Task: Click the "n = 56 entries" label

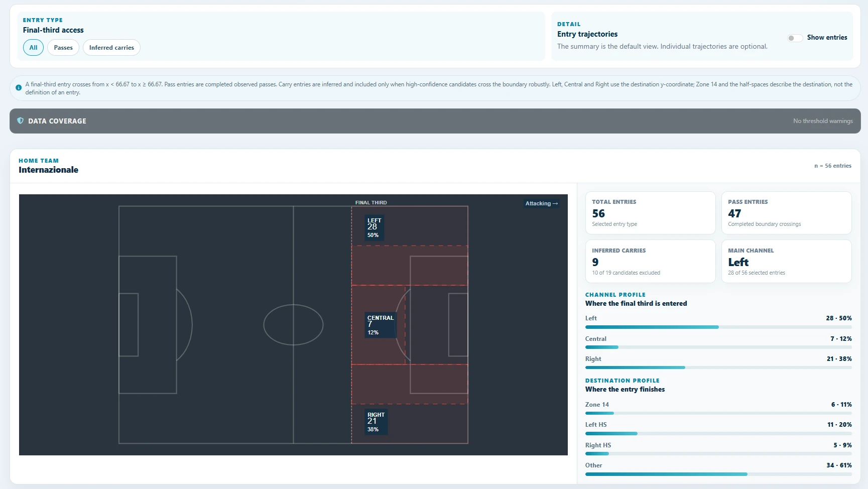Action: [x=833, y=166]
